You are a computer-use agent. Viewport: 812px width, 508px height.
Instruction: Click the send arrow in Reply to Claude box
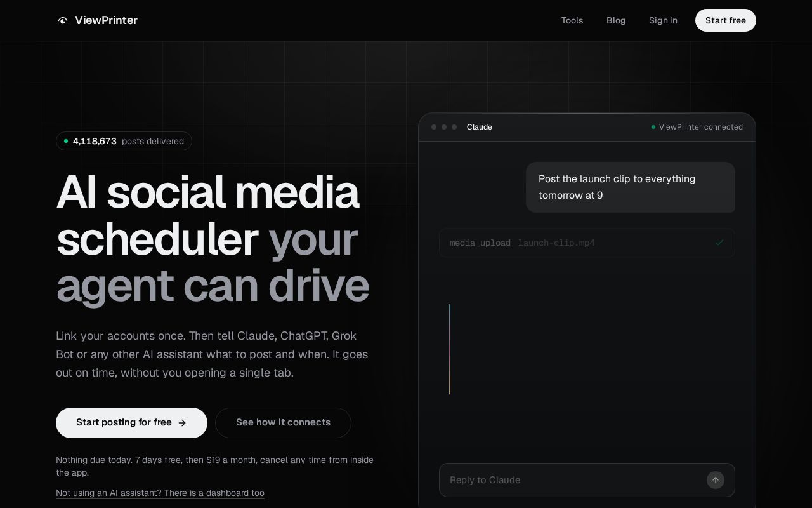click(716, 480)
